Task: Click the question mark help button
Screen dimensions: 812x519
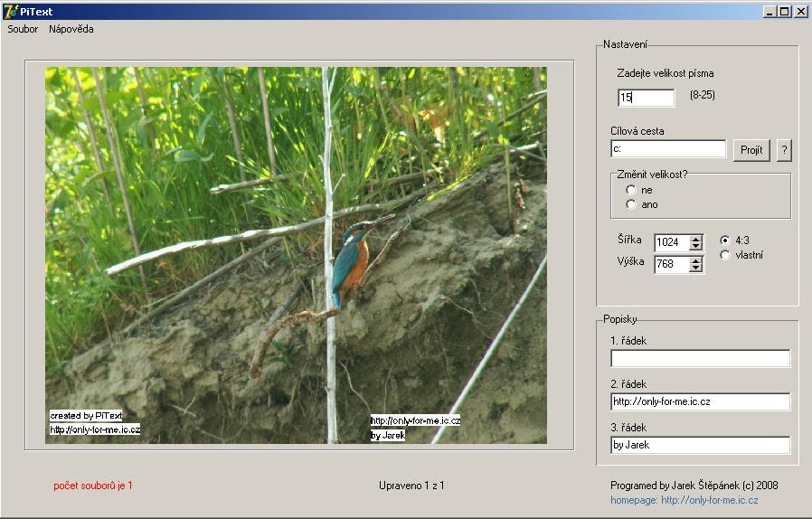Action: pyautogui.click(x=784, y=150)
